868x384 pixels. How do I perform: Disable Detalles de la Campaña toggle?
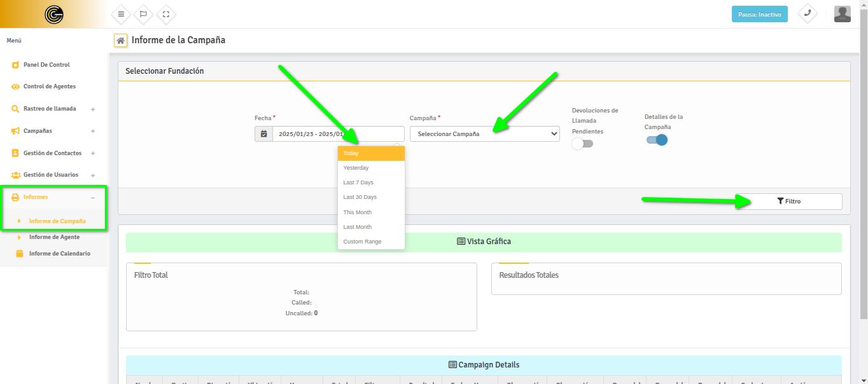[657, 140]
